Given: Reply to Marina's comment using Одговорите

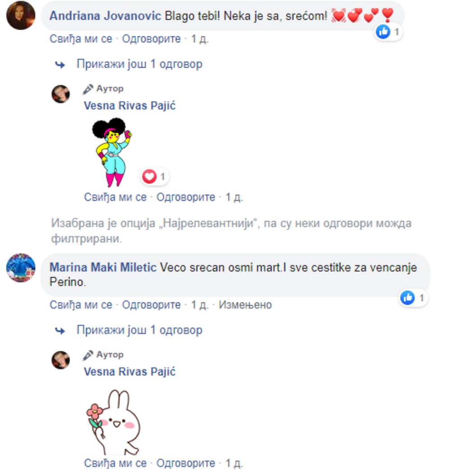Looking at the screenshot, I should [x=151, y=305].
